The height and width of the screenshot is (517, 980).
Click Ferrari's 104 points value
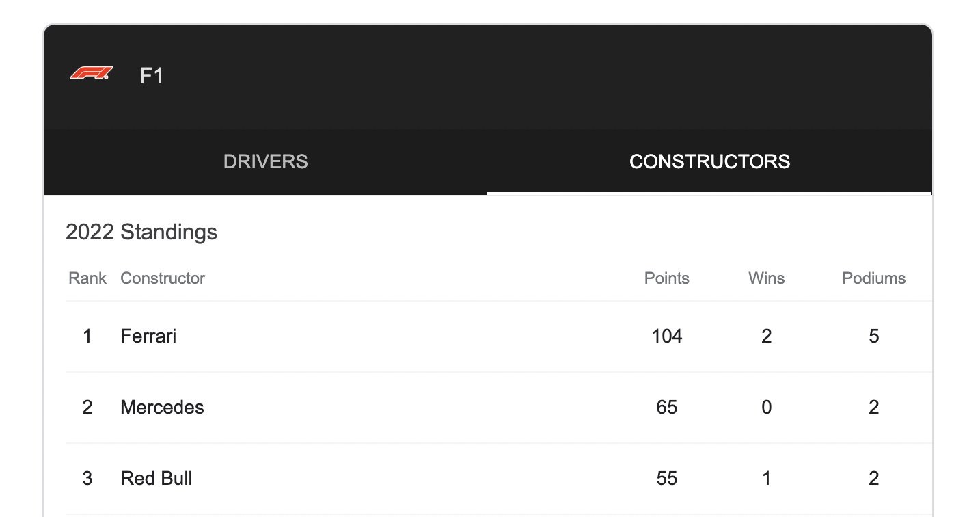click(666, 336)
